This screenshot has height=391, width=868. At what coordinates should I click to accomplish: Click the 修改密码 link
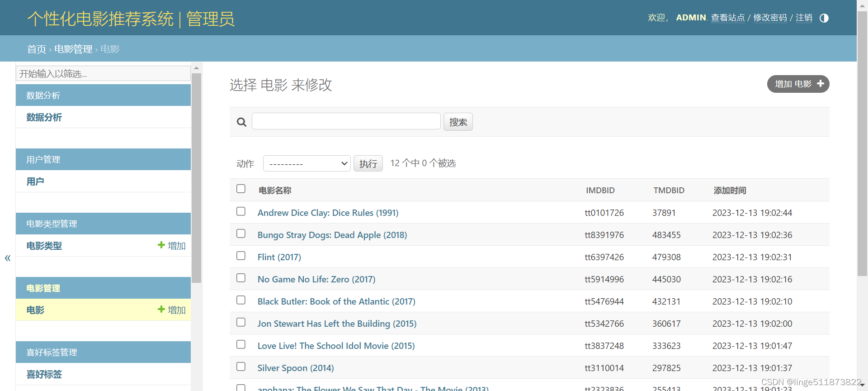coord(770,18)
